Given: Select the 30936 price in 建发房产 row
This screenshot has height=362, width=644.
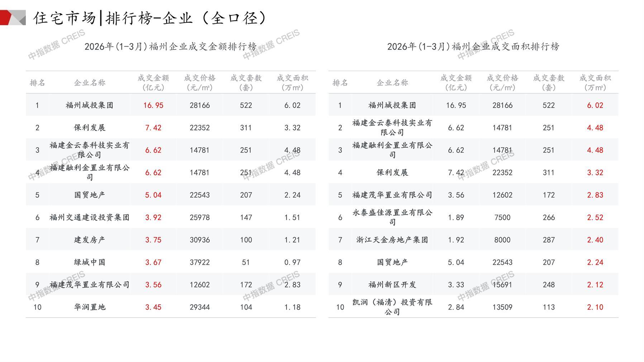Looking at the screenshot, I should (200, 240).
